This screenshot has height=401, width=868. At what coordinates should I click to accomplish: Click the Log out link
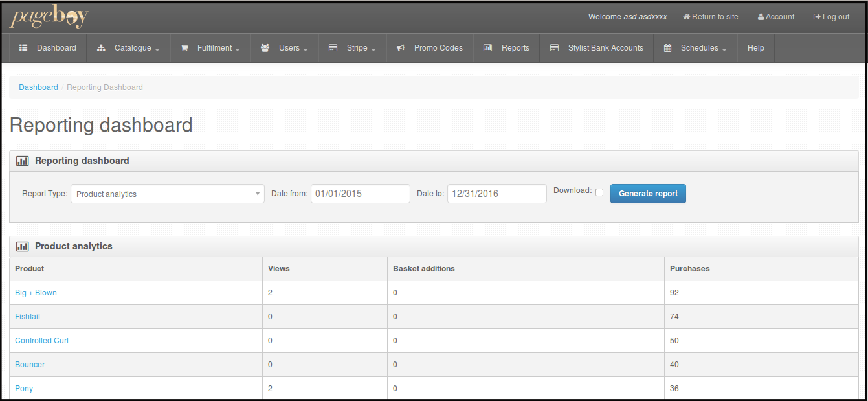(x=832, y=17)
